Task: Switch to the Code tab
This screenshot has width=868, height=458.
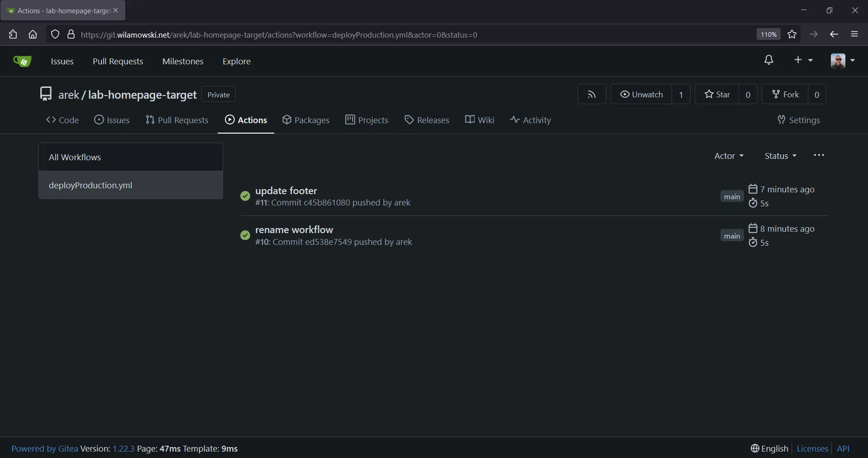Action: coord(63,120)
